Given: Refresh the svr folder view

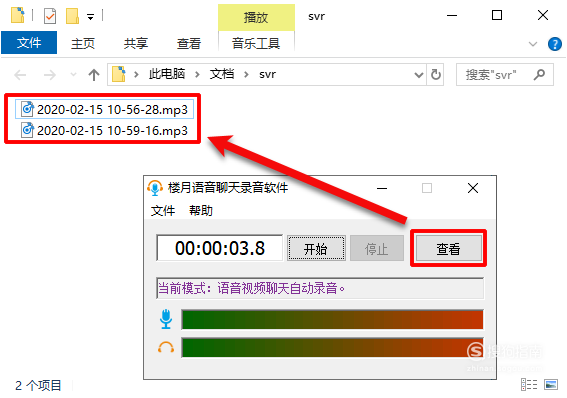Looking at the screenshot, I should 436,75.
